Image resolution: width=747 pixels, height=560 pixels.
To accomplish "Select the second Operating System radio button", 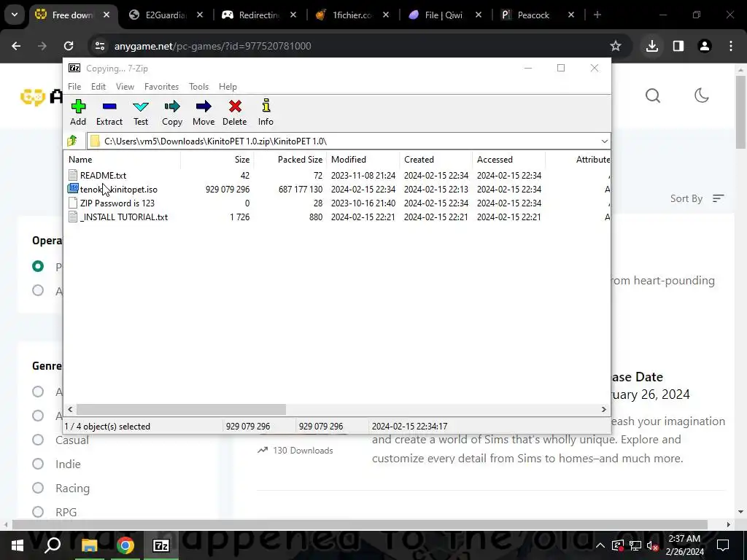I will (38, 290).
